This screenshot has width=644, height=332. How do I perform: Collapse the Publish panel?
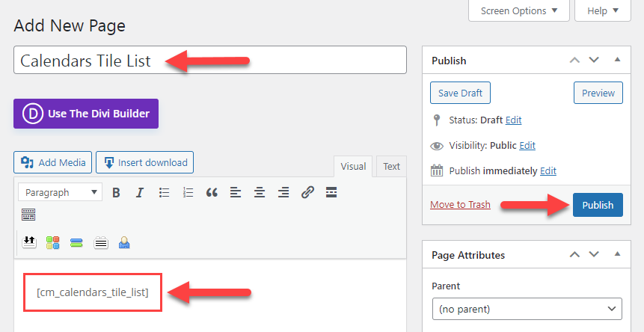tap(617, 60)
